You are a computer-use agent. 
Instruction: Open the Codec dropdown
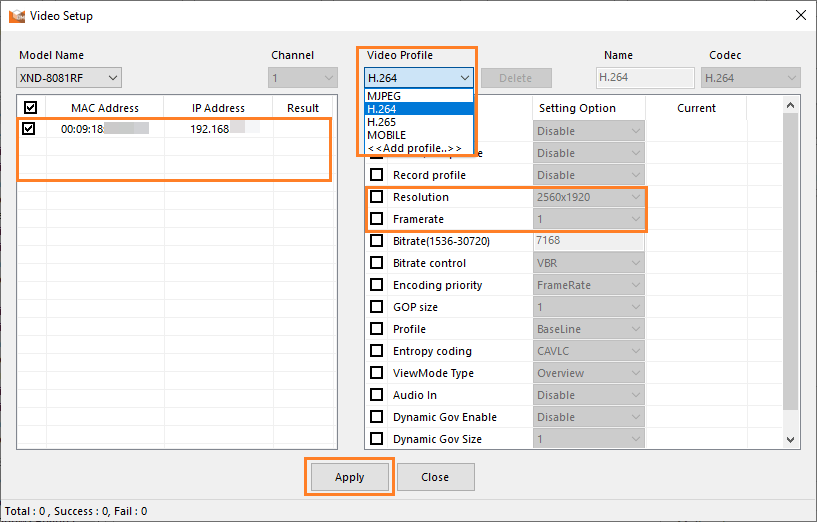pos(750,78)
